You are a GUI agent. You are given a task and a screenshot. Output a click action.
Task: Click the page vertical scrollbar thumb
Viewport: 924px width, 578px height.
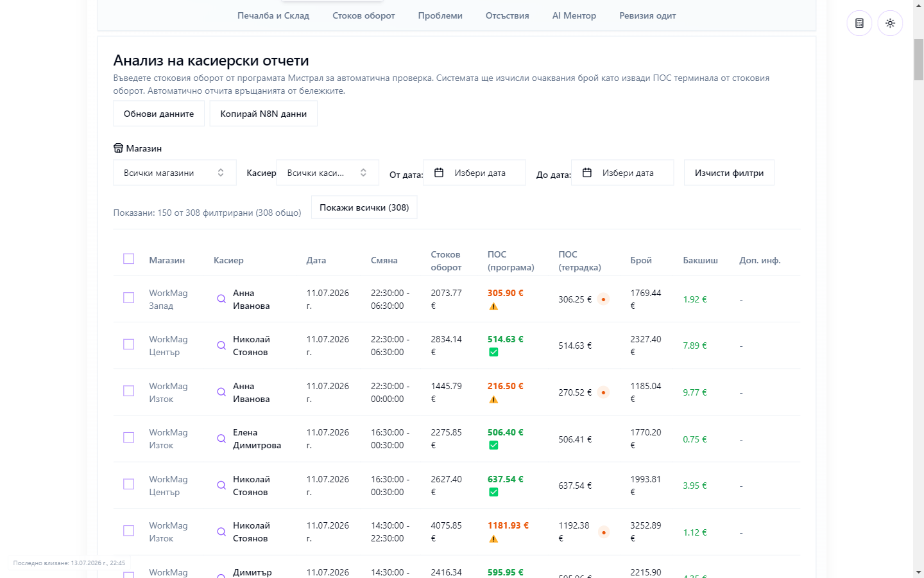918,60
